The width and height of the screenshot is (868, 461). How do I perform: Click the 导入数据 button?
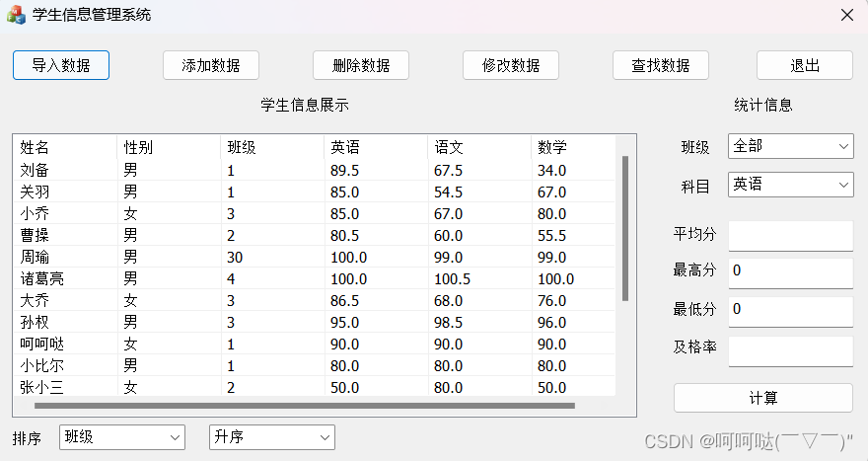[61, 65]
